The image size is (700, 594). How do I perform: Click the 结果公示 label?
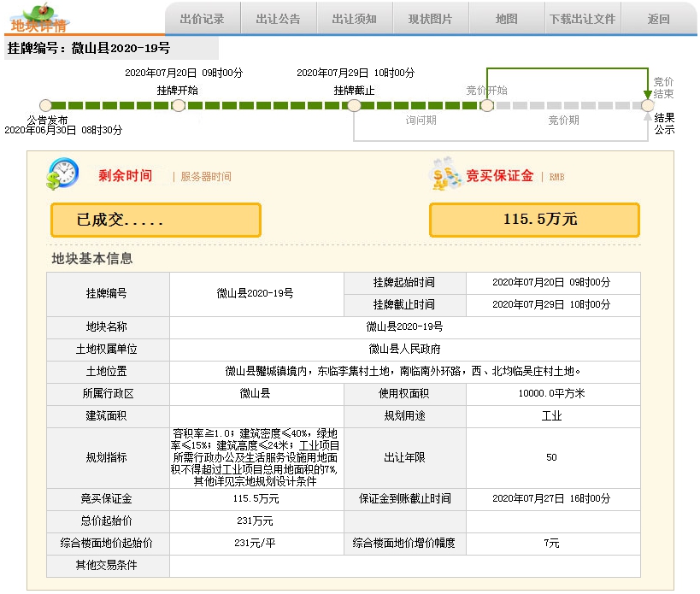point(664,124)
